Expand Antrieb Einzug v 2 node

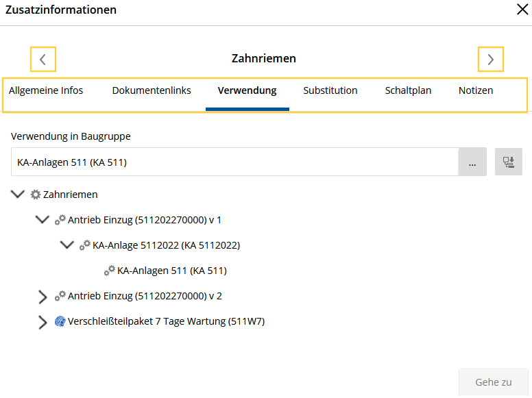[43, 297]
